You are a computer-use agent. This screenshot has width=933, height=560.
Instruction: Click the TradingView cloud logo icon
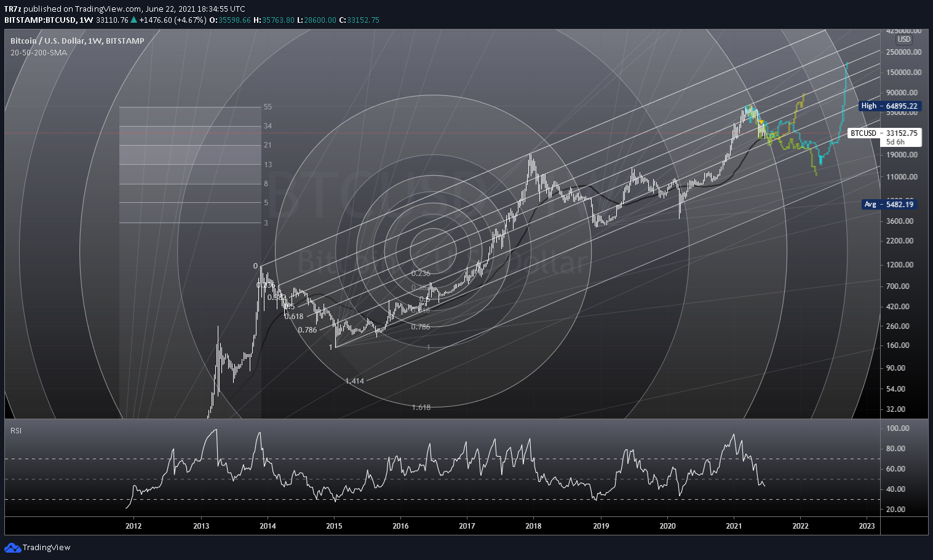[x=12, y=548]
